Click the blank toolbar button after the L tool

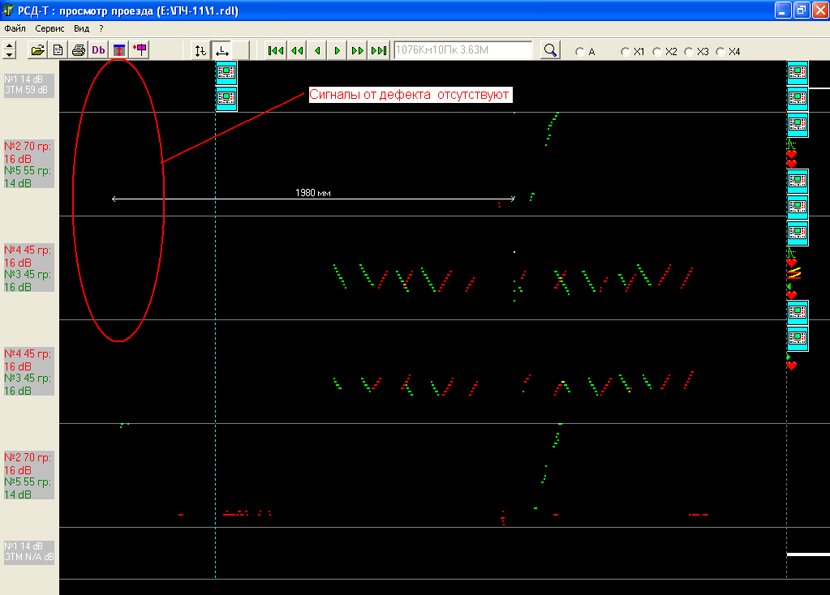point(241,51)
